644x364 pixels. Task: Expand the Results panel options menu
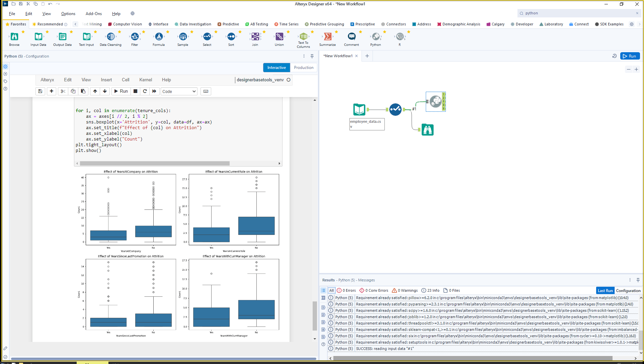click(630, 280)
